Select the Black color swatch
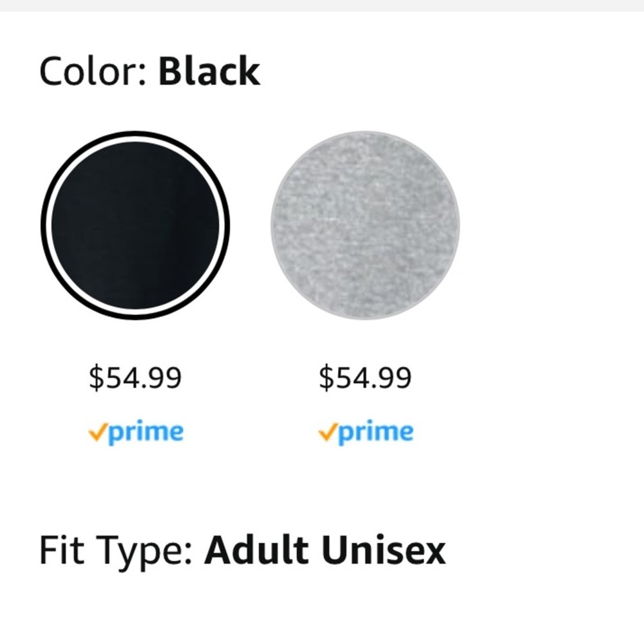This screenshot has height=644, width=644. 135,225
